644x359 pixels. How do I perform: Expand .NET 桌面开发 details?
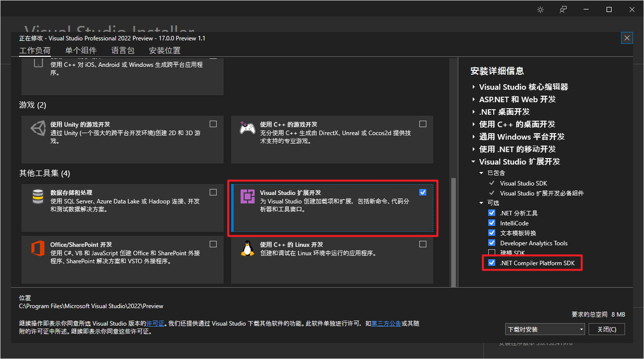pyautogui.click(x=474, y=112)
